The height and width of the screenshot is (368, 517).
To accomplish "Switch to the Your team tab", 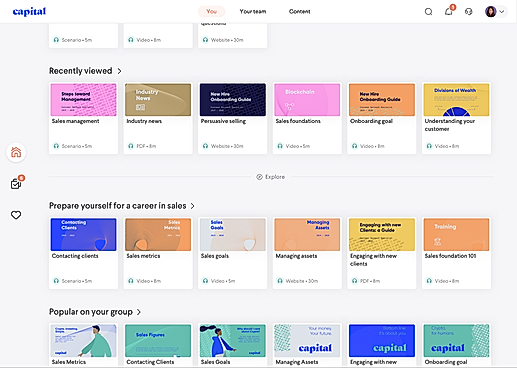I will tap(253, 12).
